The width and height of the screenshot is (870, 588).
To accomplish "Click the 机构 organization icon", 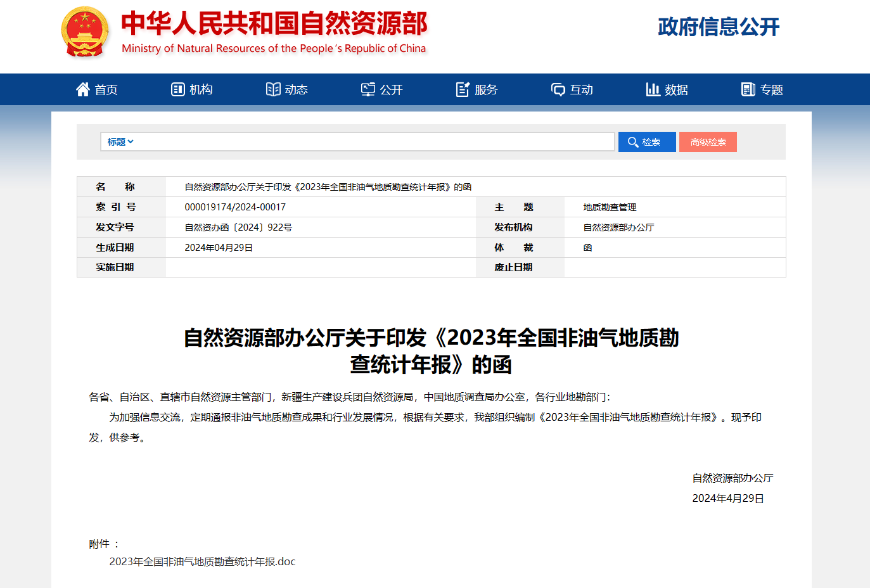I will click(x=177, y=89).
